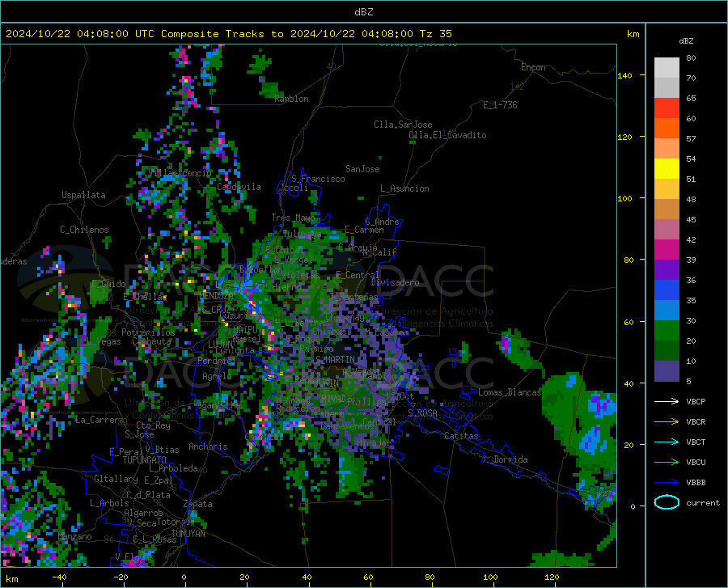Click the Manzano map label

tap(74, 536)
